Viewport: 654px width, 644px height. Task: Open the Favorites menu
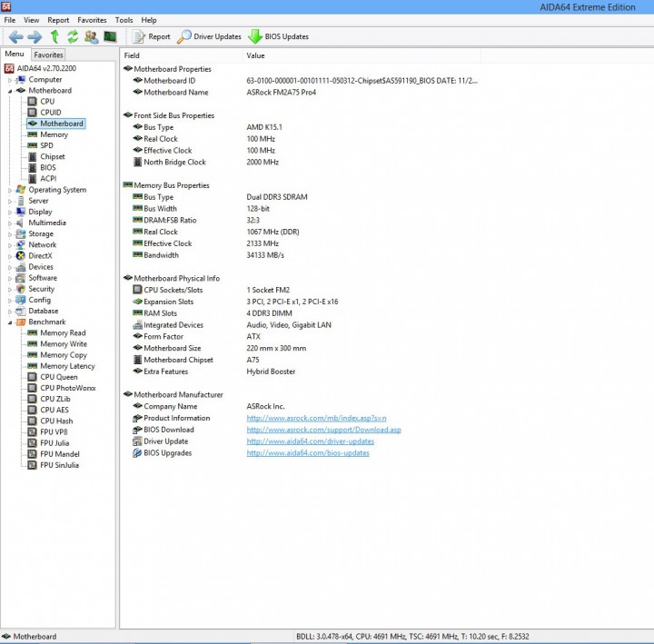92,20
